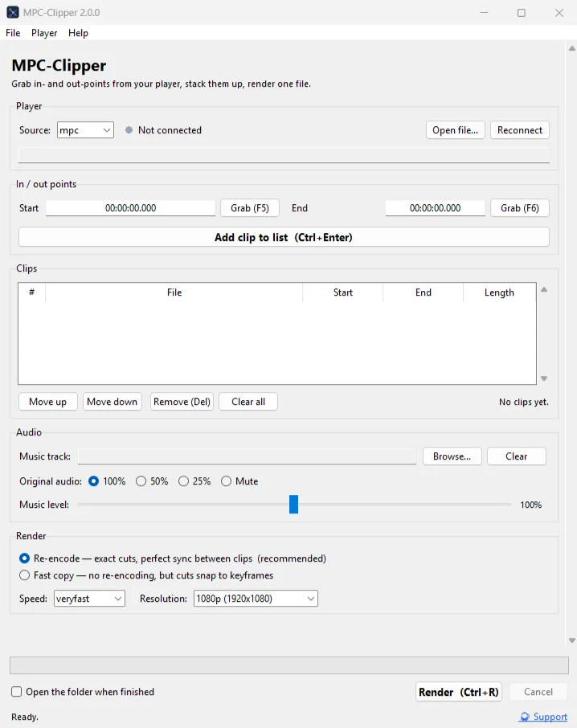Click the Music level slider handle
This screenshot has height=728, width=577.
(294, 504)
